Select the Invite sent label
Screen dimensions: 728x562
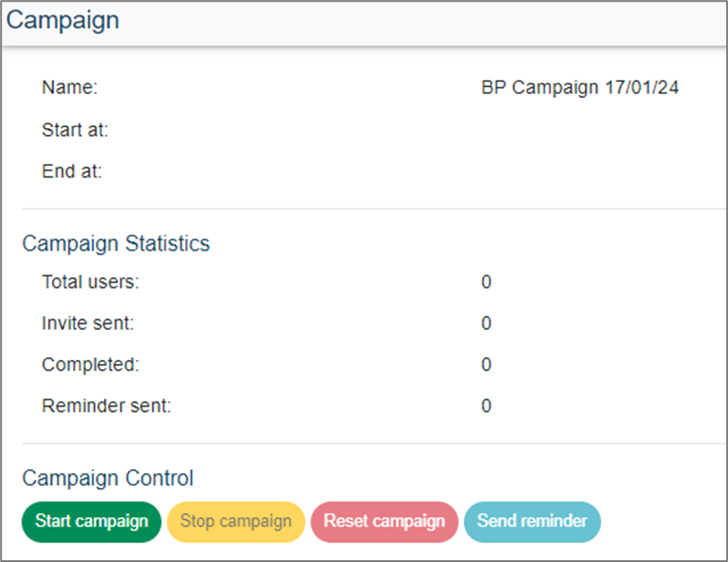coord(88,323)
